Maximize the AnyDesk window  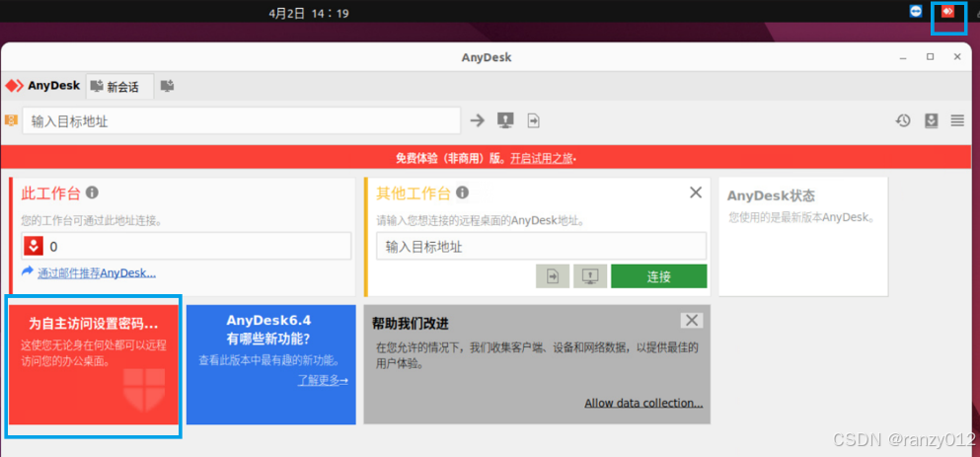(x=930, y=57)
